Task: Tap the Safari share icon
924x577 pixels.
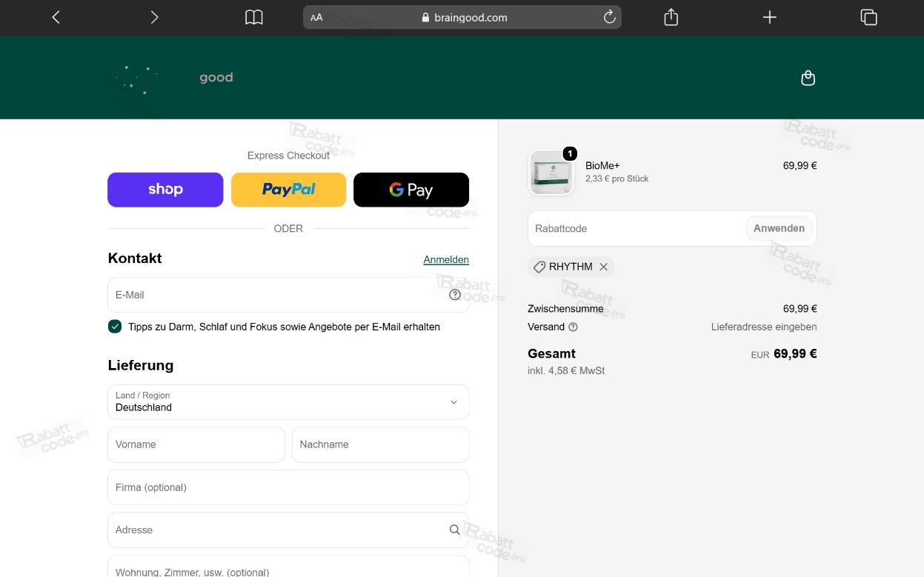Action: point(671,17)
